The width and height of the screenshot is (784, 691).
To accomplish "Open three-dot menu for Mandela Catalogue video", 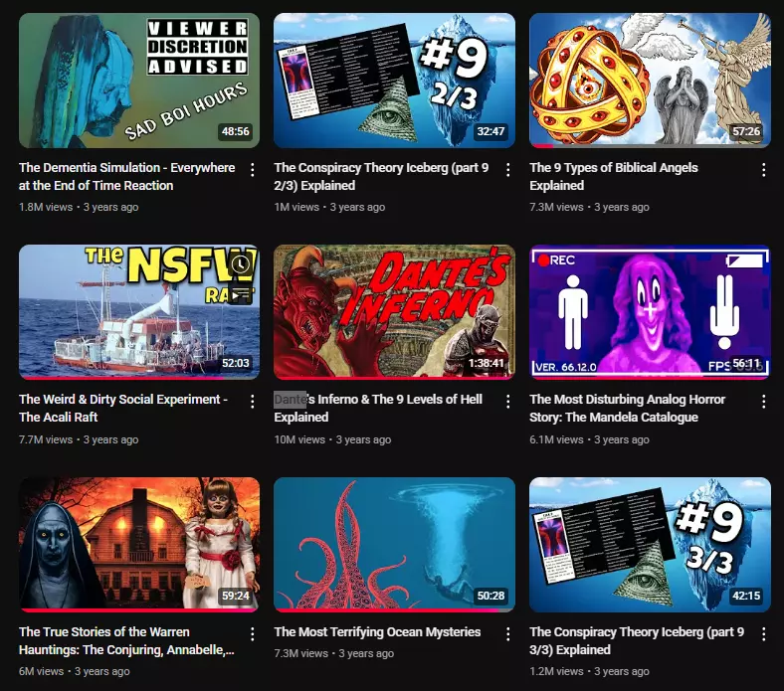I will pyautogui.click(x=763, y=402).
